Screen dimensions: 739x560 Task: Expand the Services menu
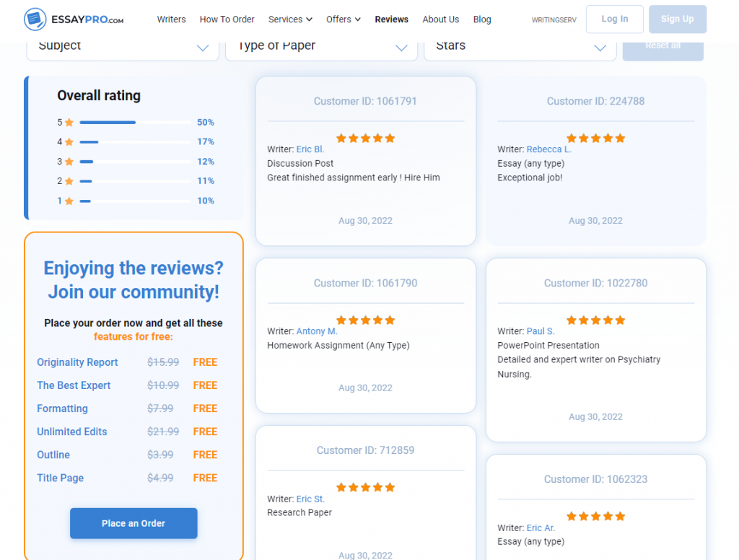(290, 19)
